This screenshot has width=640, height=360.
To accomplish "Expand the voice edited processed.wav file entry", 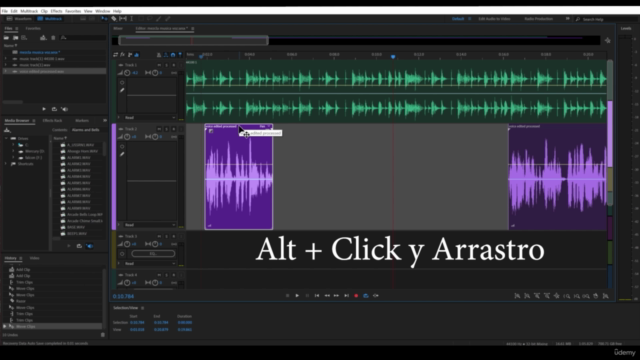I will (6, 71).
